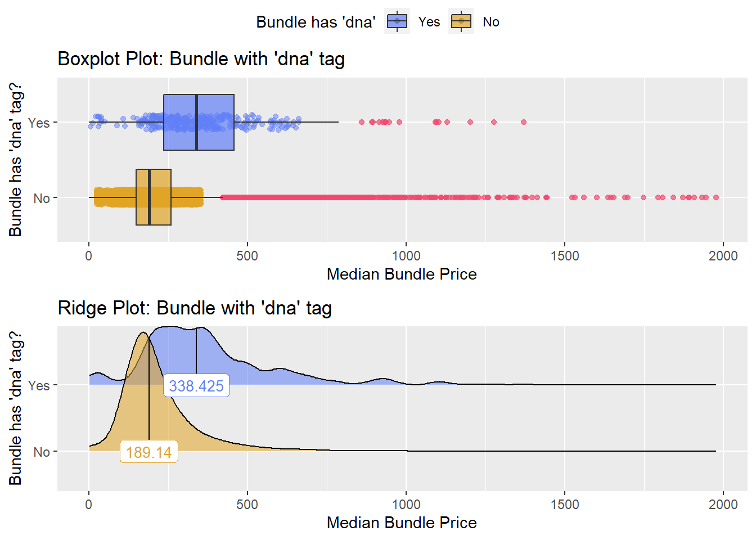Click the 'Median Bundle Price' title under the ridge plot
The width and height of the screenshot is (756, 540).
(402, 523)
